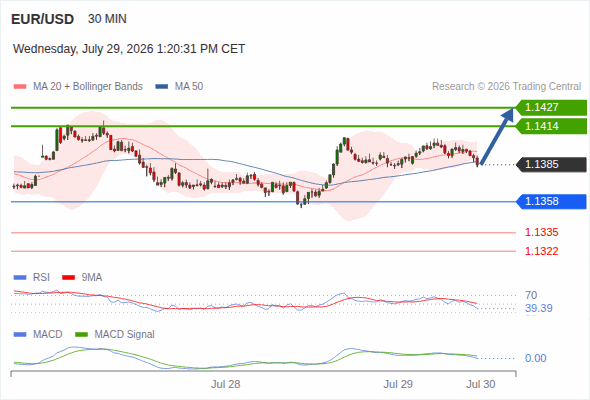Screen dimensions: 590x400
Task: Click the Jul 30 time axis label
Action: (x=481, y=384)
